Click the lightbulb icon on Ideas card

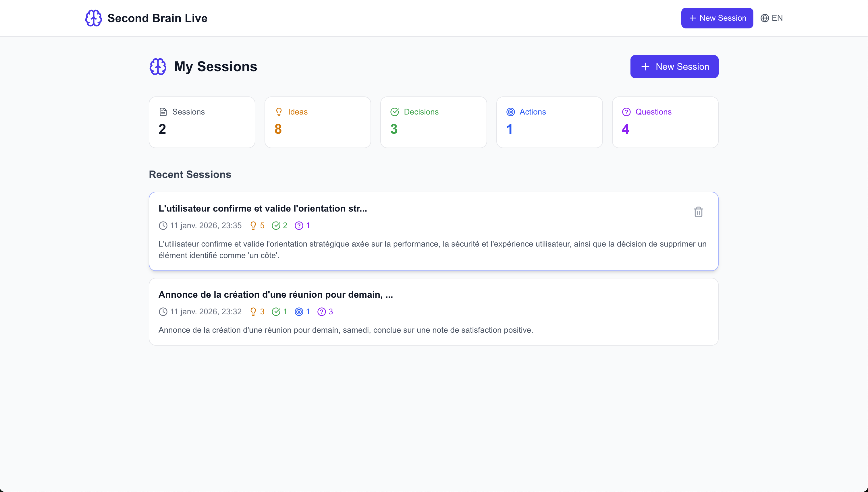click(x=279, y=112)
